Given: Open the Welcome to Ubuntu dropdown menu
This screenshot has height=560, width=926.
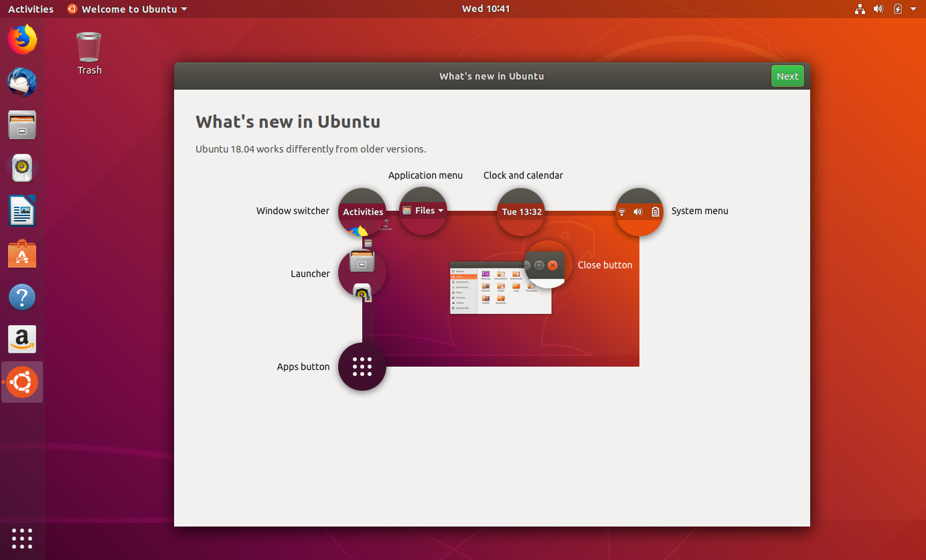Looking at the screenshot, I should (x=126, y=9).
